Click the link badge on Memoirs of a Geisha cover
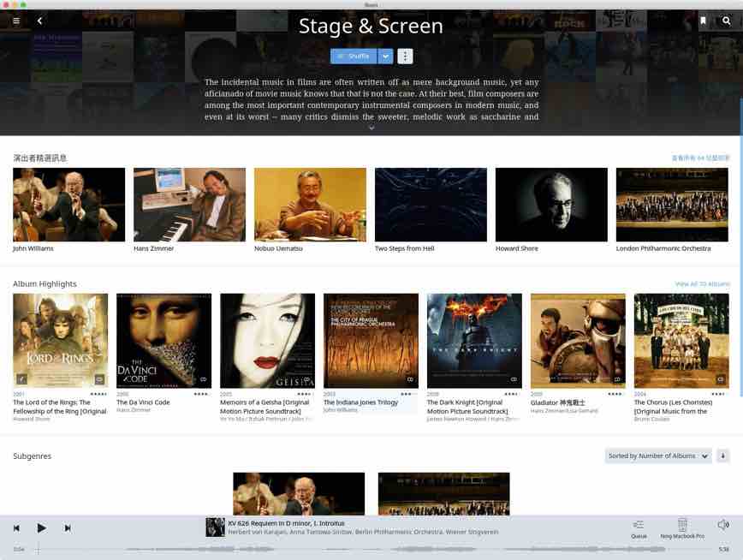The height and width of the screenshot is (560, 743). (x=306, y=379)
